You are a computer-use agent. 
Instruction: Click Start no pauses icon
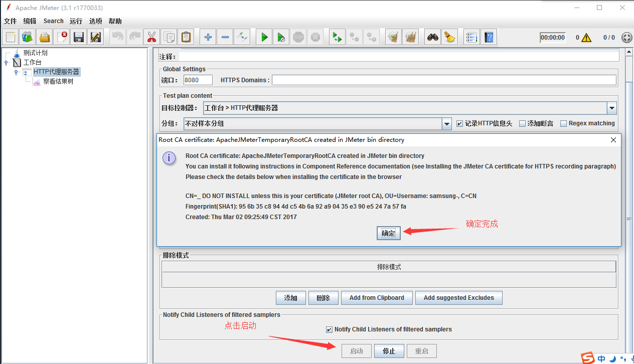pos(281,37)
